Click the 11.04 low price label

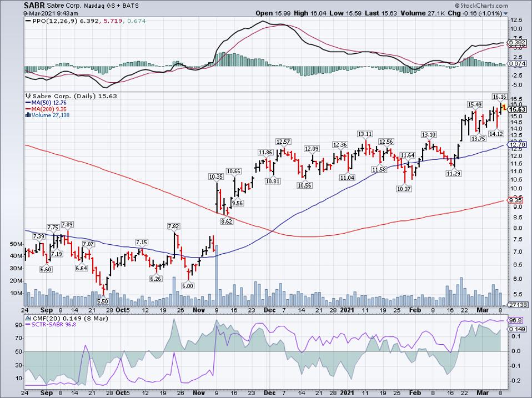coord(347,178)
